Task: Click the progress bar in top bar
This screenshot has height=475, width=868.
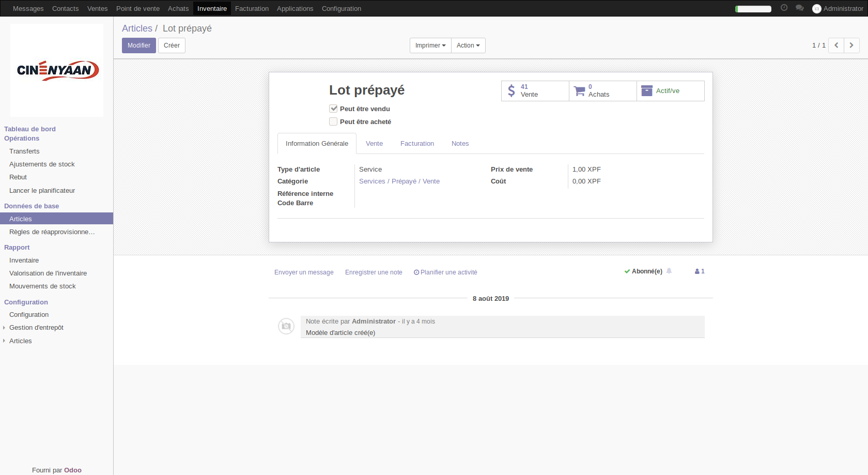Action: point(753,9)
